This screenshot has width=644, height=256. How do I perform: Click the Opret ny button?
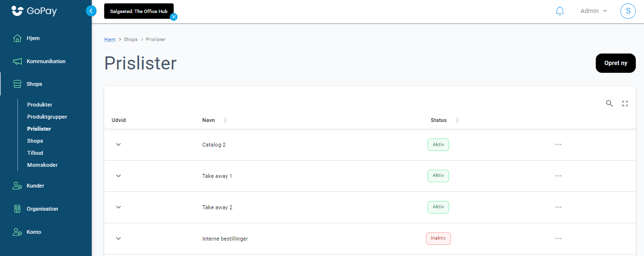pos(616,63)
